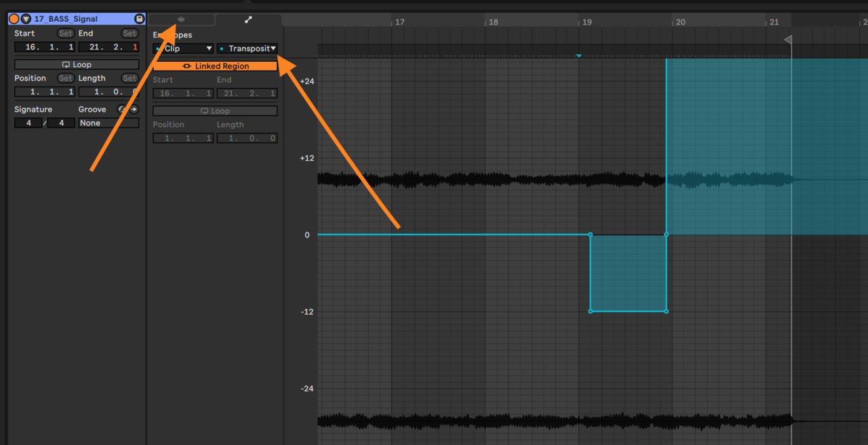
Task: Select the envelope Length field
Action: click(x=247, y=138)
